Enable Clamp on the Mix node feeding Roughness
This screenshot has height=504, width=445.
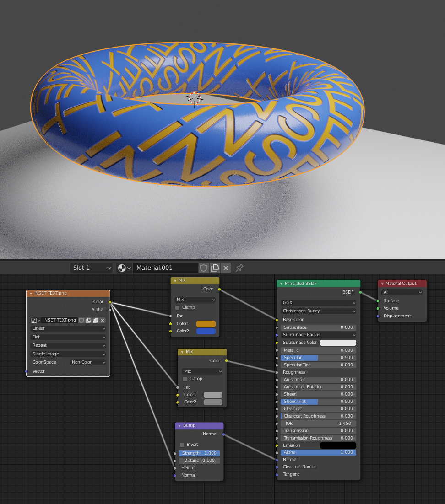pos(185,379)
